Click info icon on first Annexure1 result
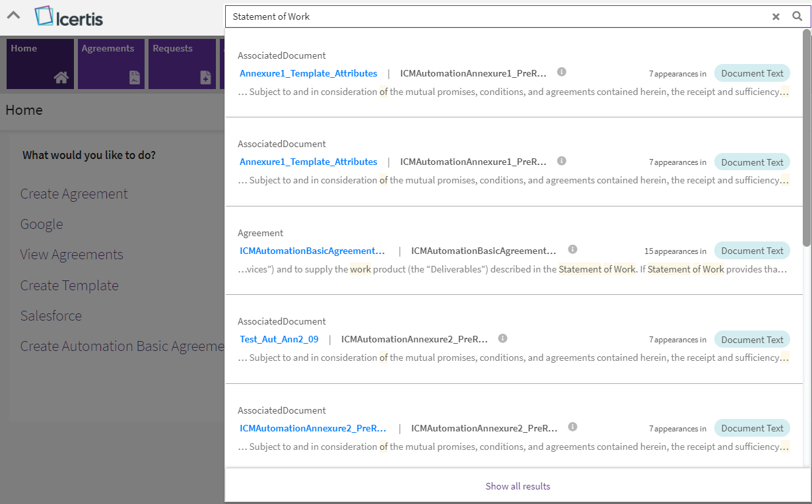The height and width of the screenshot is (504, 812). [561, 72]
